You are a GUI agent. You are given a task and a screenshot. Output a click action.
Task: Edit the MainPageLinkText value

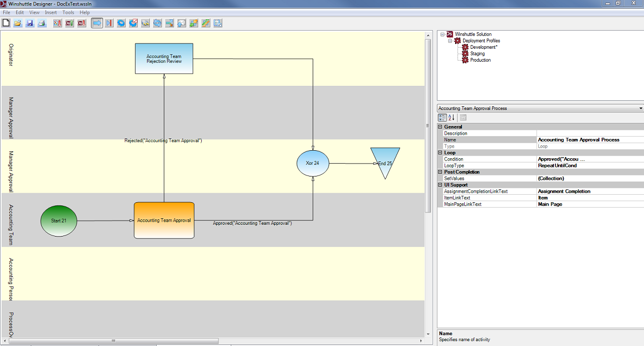click(x=590, y=204)
